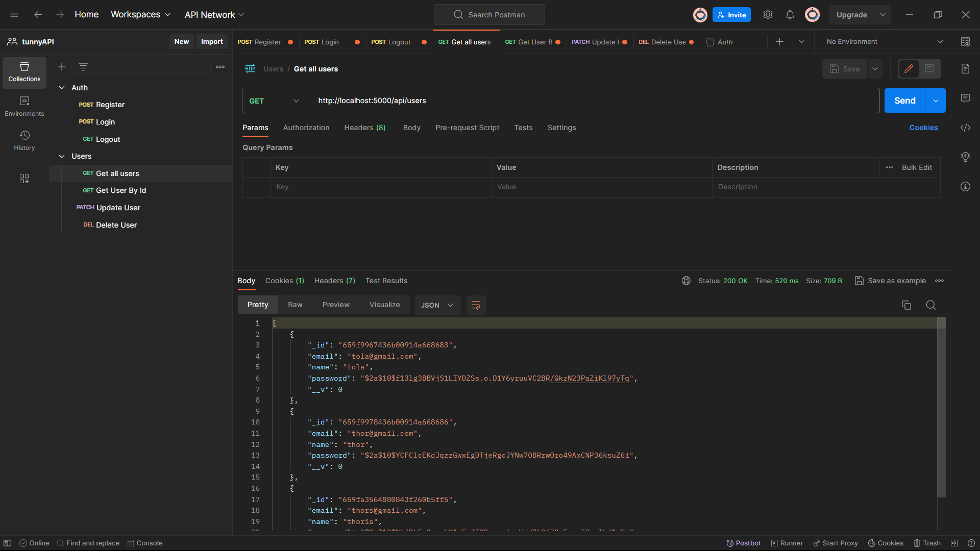The image size is (980, 551).
Task: Click the Import button
Action: [x=212, y=42]
